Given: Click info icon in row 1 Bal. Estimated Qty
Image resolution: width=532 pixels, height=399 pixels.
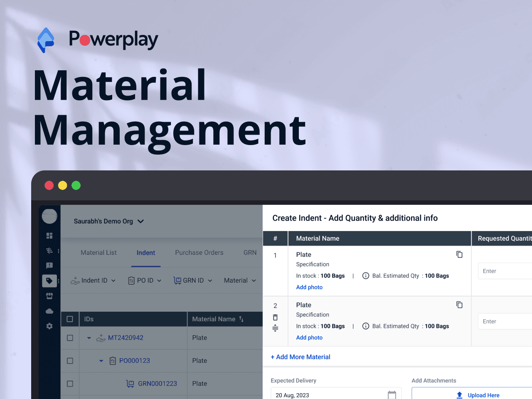Looking at the screenshot, I should pos(366,276).
